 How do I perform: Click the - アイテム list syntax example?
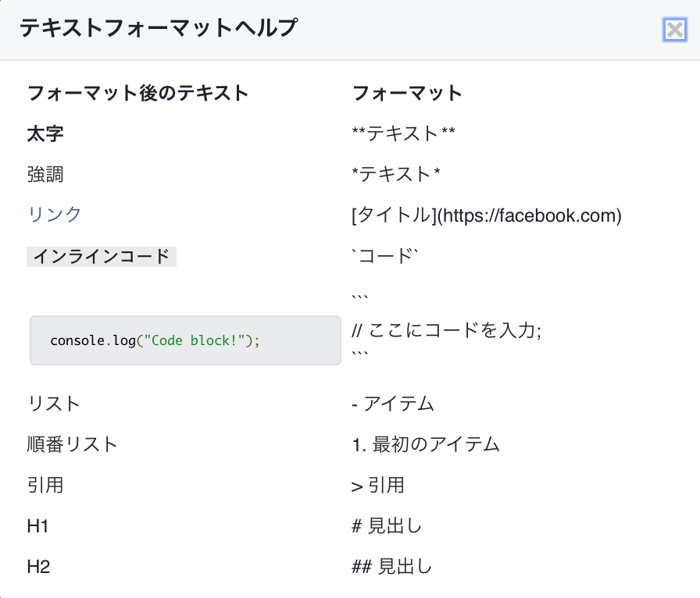point(393,404)
